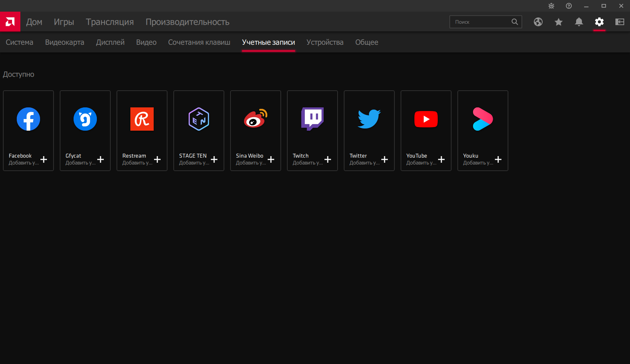630x364 pixels.
Task: Add Facebook account with plus icon
Action: 44,159
